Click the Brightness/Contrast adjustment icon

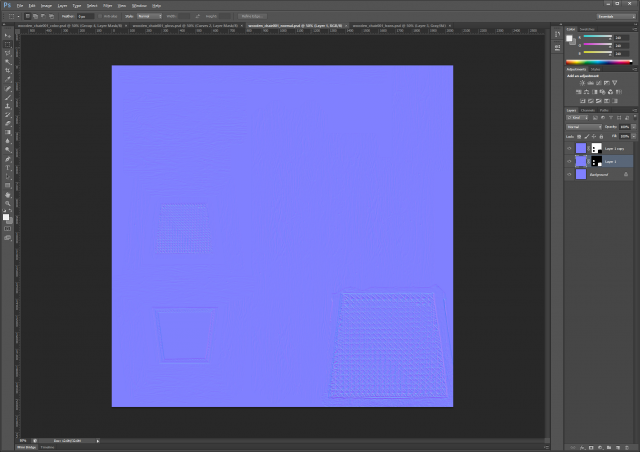click(582, 83)
